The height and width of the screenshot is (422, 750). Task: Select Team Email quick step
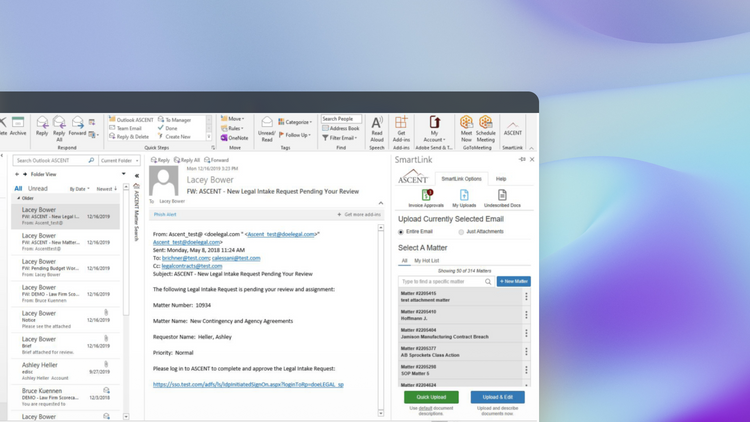point(125,128)
